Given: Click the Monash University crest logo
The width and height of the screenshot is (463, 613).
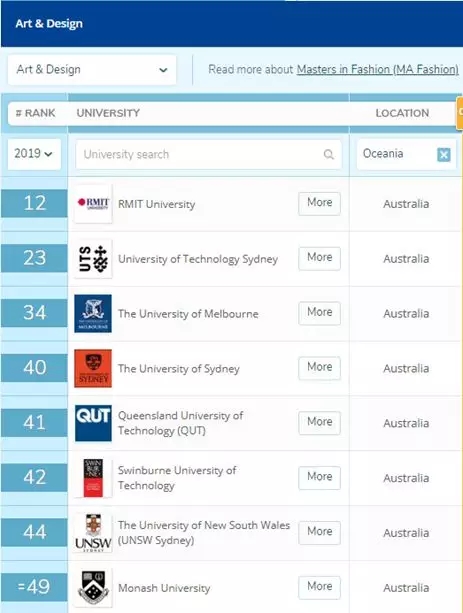Looking at the screenshot, I should click(93, 588).
